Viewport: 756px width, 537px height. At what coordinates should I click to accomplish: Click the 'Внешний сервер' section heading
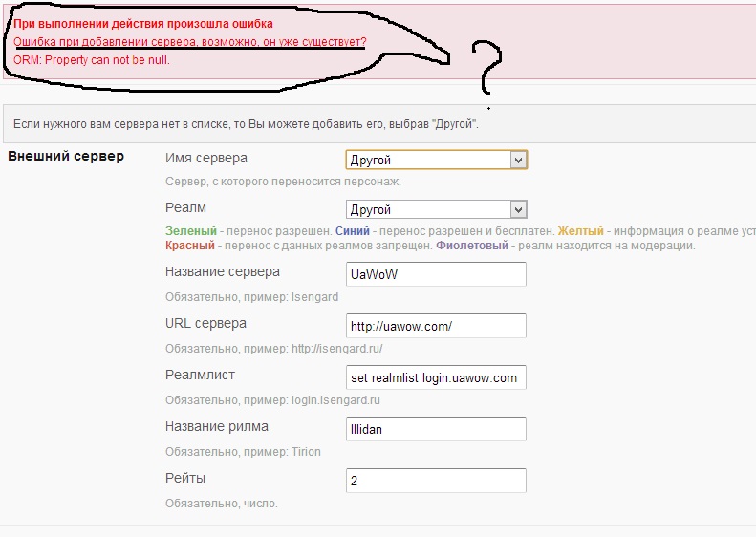click(65, 157)
